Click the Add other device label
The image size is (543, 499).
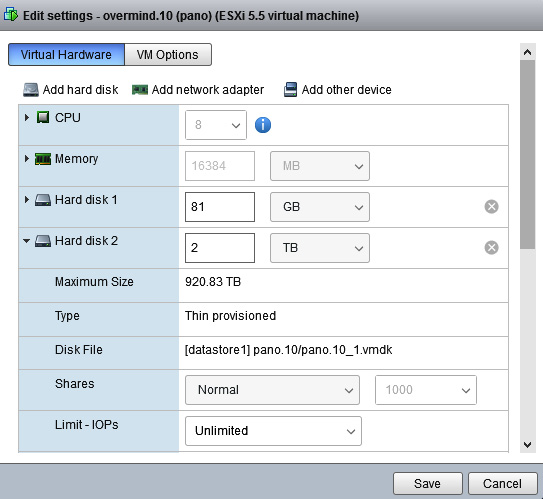coord(347,90)
